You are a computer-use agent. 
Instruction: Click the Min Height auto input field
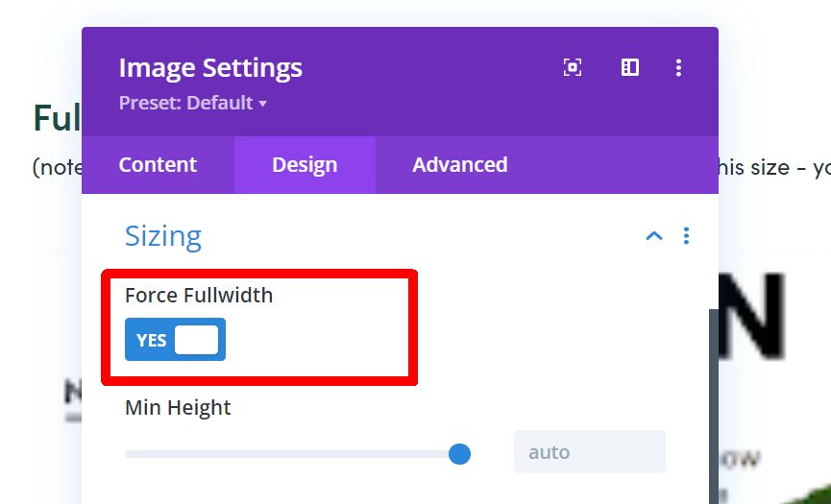[589, 451]
